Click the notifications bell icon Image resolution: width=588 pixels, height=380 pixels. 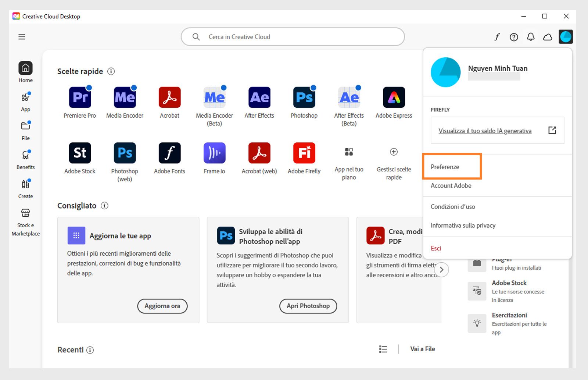pos(530,37)
